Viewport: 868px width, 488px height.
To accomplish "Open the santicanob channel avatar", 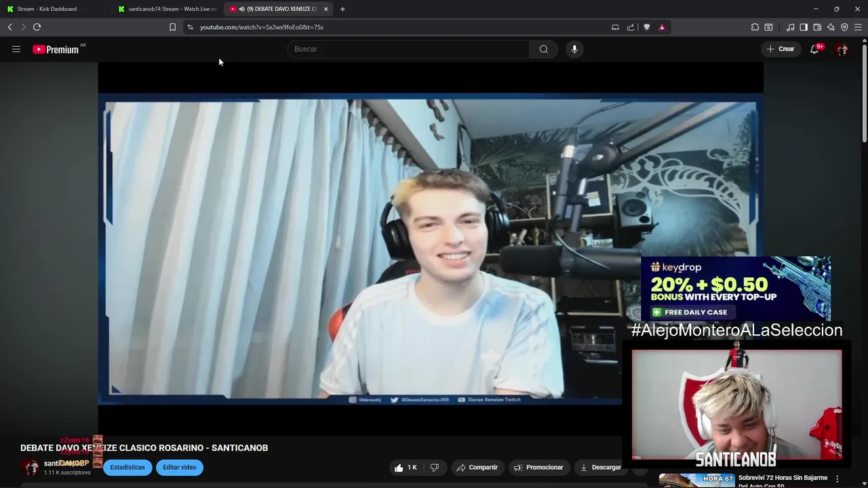I will tap(31, 467).
